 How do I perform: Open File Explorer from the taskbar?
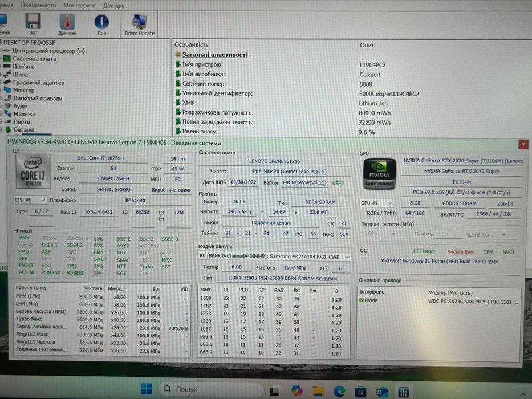click(x=318, y=391)
